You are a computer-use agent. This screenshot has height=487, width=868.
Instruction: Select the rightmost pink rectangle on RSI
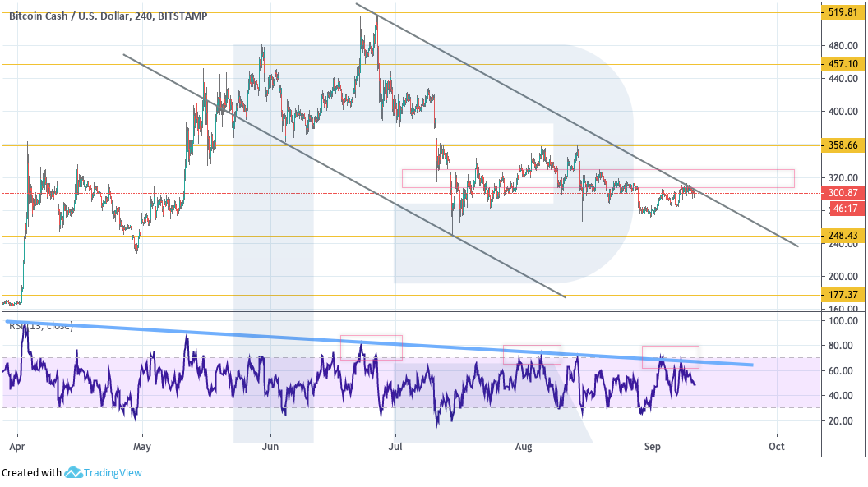coord(670,356)
